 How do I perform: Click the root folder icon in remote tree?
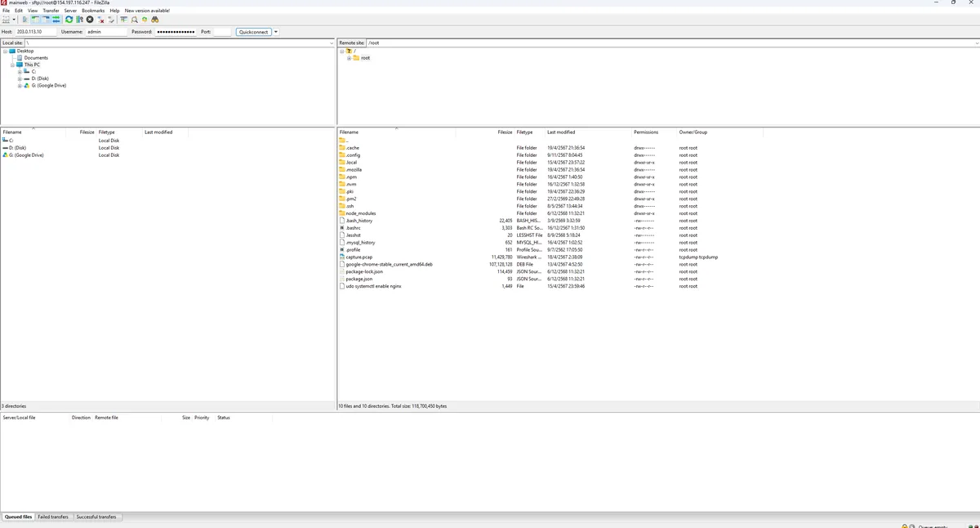(x=356, y=58)
